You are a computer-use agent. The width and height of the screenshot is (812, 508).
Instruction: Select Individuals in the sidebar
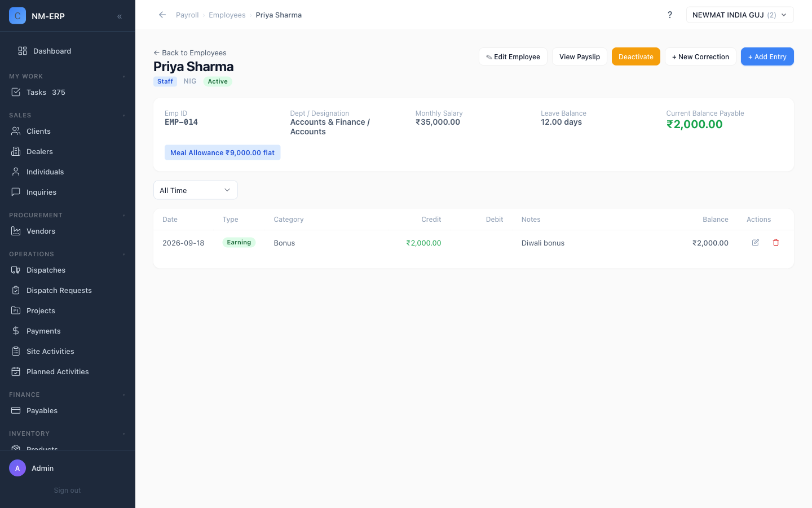68,172
